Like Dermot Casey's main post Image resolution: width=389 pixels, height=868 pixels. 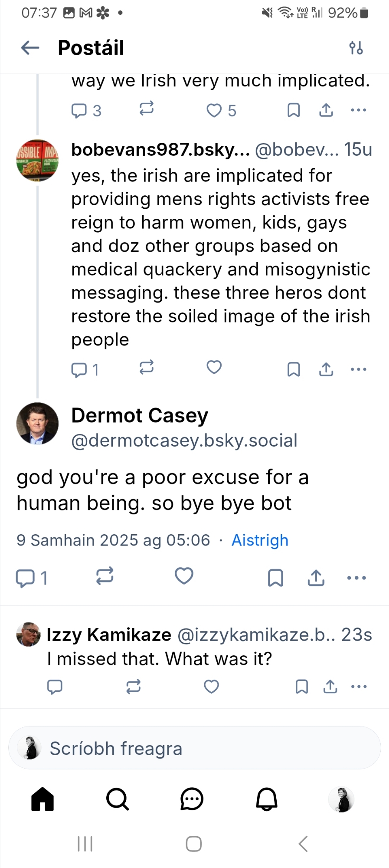click(184, 576)
